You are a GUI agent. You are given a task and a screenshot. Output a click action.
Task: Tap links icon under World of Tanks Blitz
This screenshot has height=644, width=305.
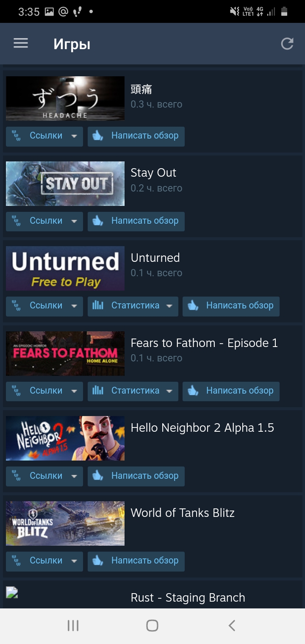pos(16,561)
